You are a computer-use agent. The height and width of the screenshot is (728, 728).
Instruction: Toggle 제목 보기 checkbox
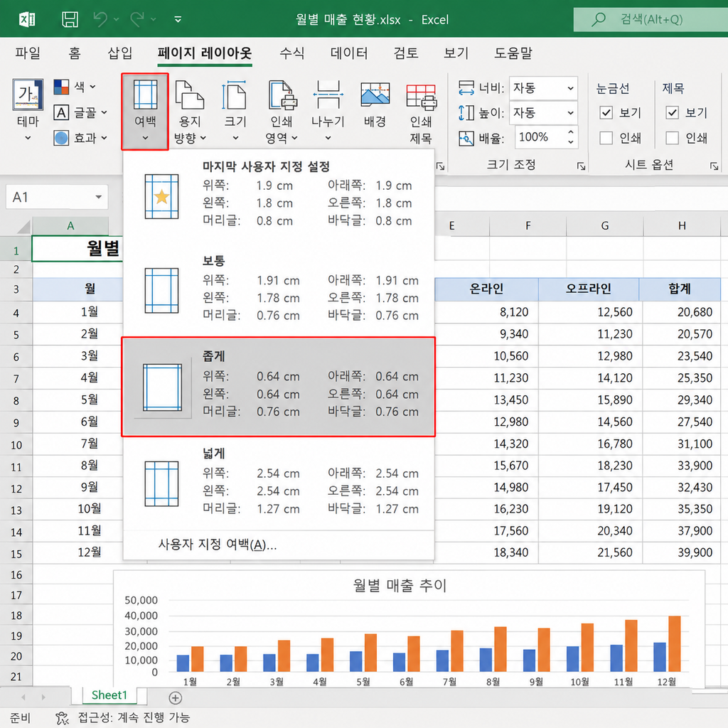(672, 112)
